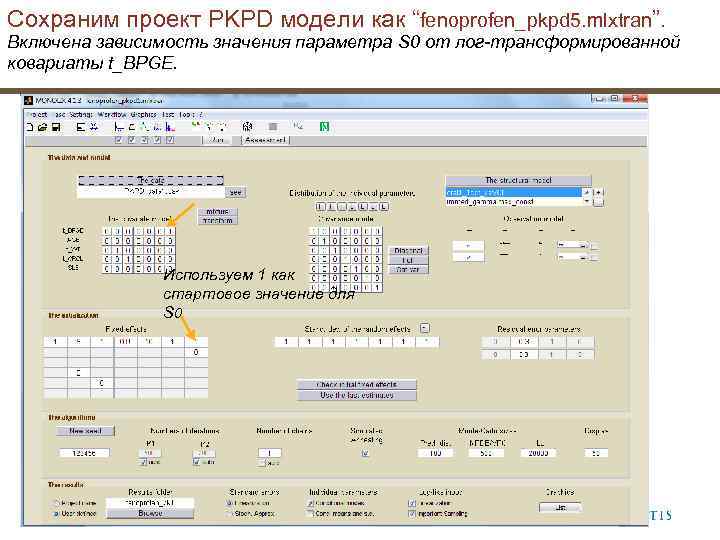
Task: Click Check initial fixed effects button
Action: 357,384
